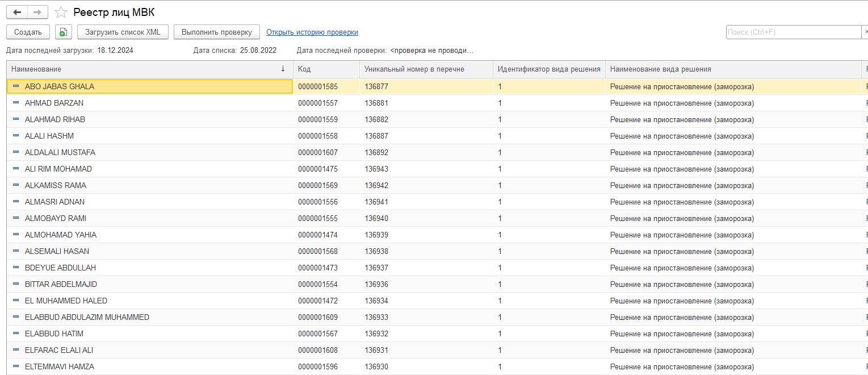
Task: Click the Создать button
Action: tap(28, 32)
